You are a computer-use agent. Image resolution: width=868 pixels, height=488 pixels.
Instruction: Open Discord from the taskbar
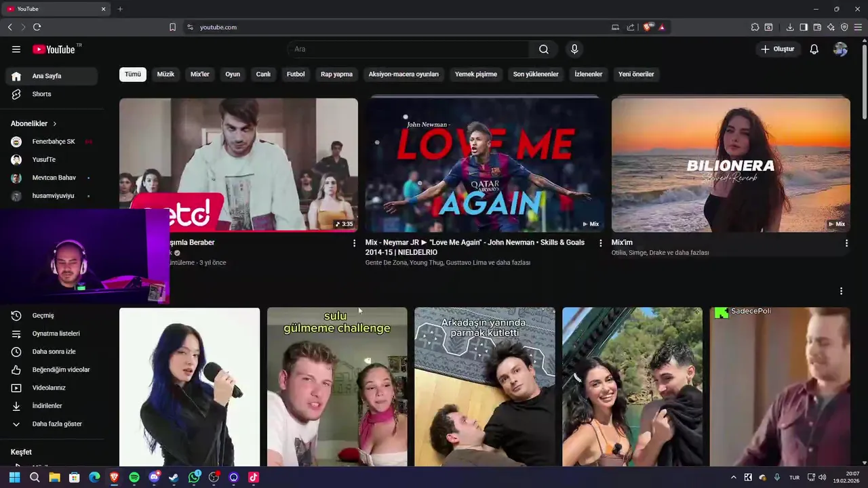154,477
